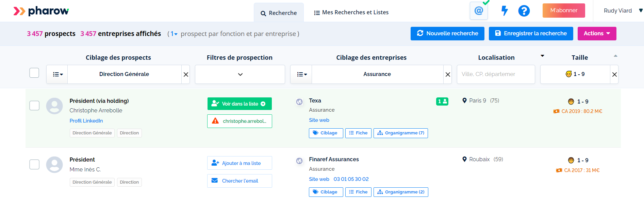Screen dimensions: 644x205
Task: Sort descending by Localisation arrow
Action: point(543,56)
